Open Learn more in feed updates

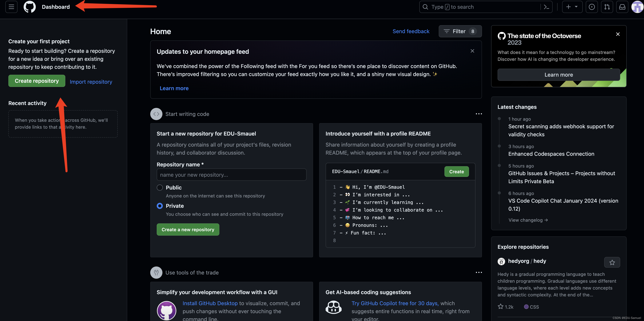pyautogui.click(x=174, y=88)
